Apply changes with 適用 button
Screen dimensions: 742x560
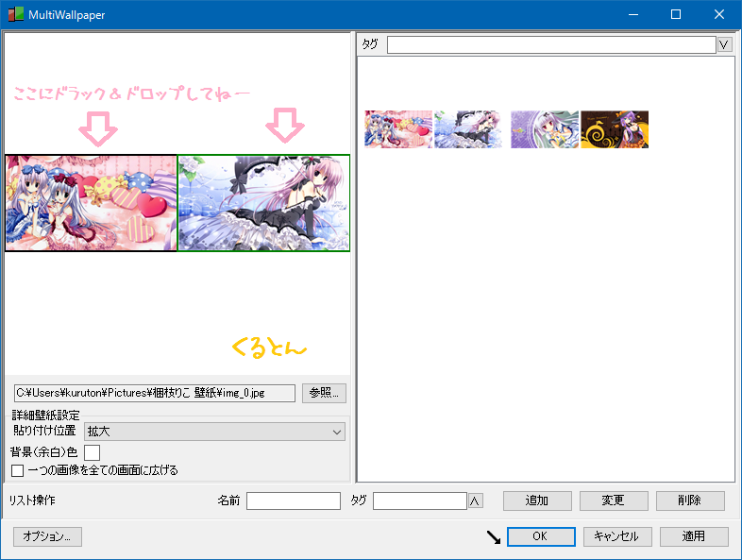tap(694, 536)
